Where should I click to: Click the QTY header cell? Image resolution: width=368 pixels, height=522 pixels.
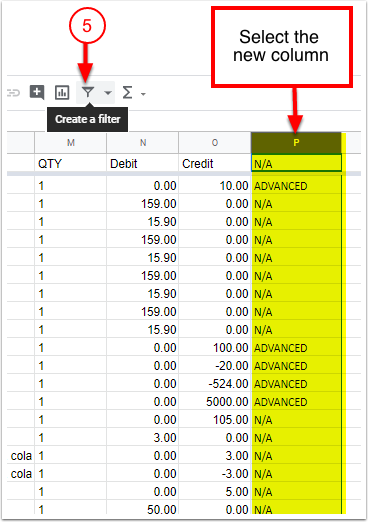pos(70,163)
